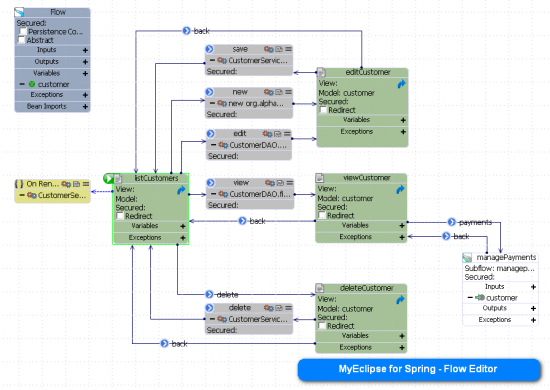Click the page icon on deleteCustomer header
Image resolution: width=550 pixels, height=390 pixels.
coord(320,288)
